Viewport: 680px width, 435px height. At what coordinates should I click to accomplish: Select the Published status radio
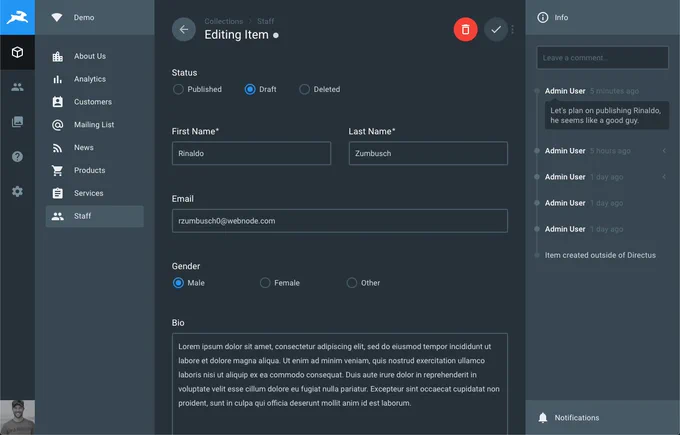[178, 89]
